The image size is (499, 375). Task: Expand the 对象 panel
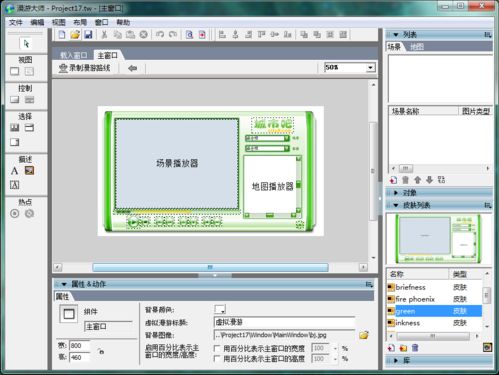[x=396, y=193]
